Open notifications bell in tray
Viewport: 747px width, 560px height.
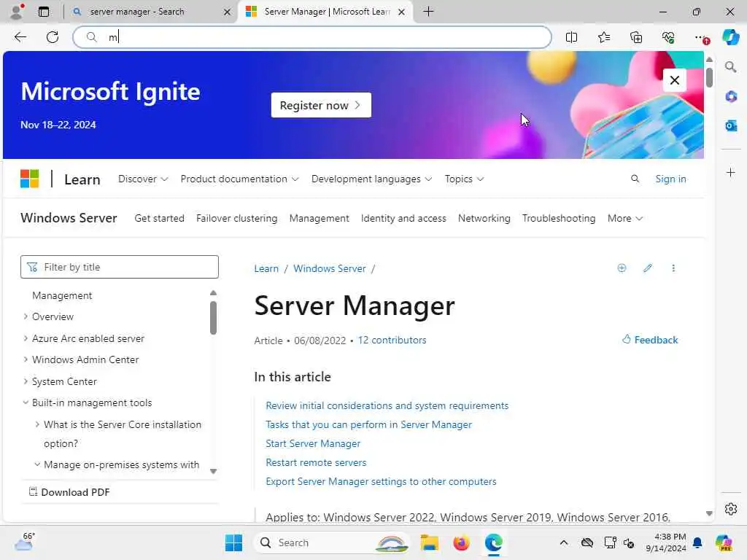pos(697,542)
